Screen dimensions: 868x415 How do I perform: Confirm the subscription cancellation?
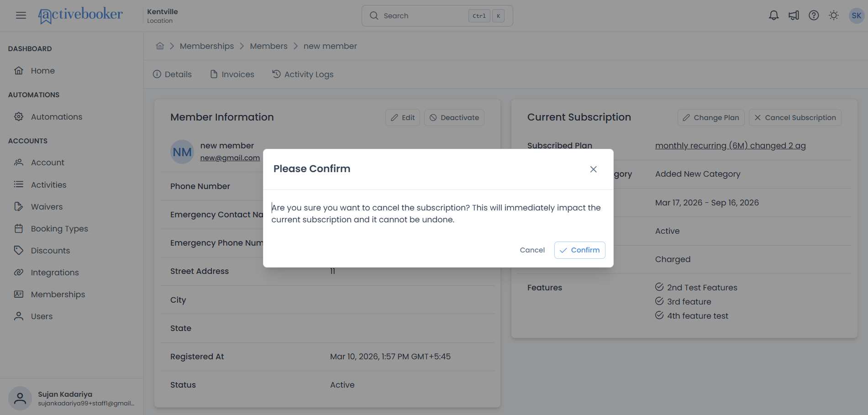(x=579, y=250)
